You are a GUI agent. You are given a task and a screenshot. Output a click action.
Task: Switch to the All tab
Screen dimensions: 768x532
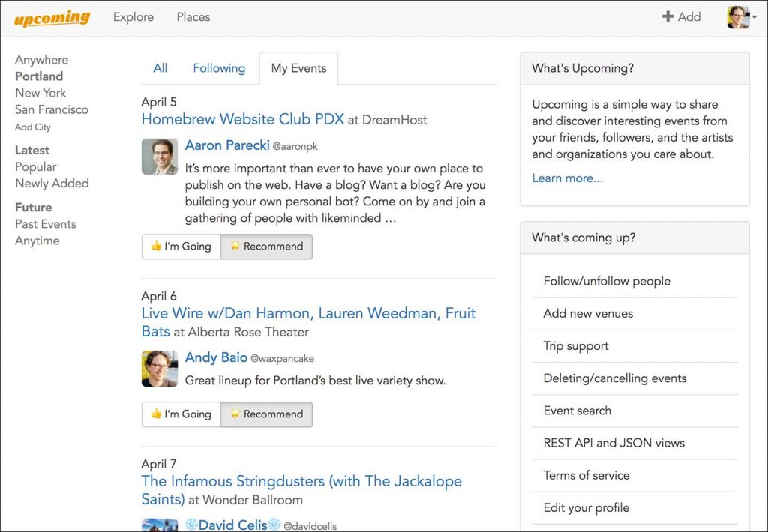click(160, 68)
